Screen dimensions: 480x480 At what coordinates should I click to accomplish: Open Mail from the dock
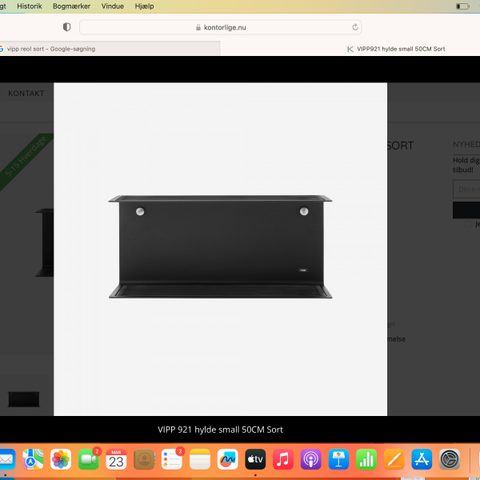(7, 459)
